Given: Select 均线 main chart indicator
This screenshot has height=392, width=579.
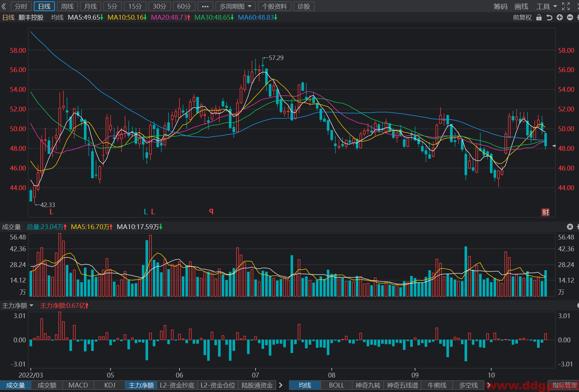Looking at the screenshot, I should click(x=305, y=385).
